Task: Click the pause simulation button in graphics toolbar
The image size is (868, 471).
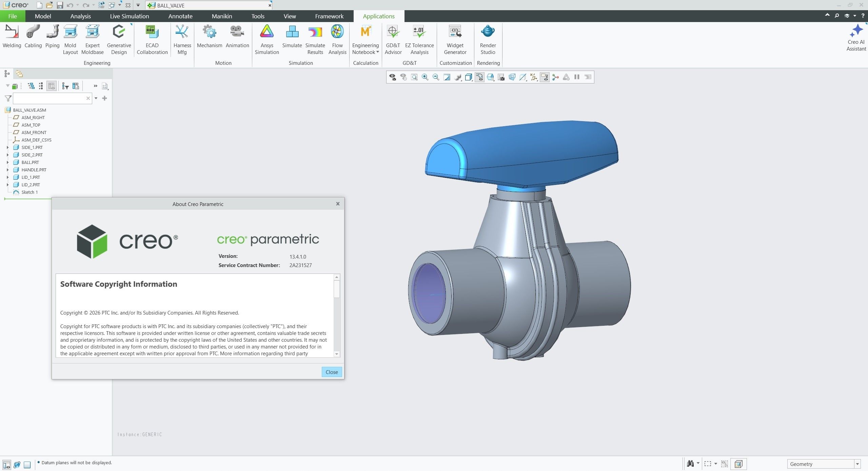Action: pos(577,77)
